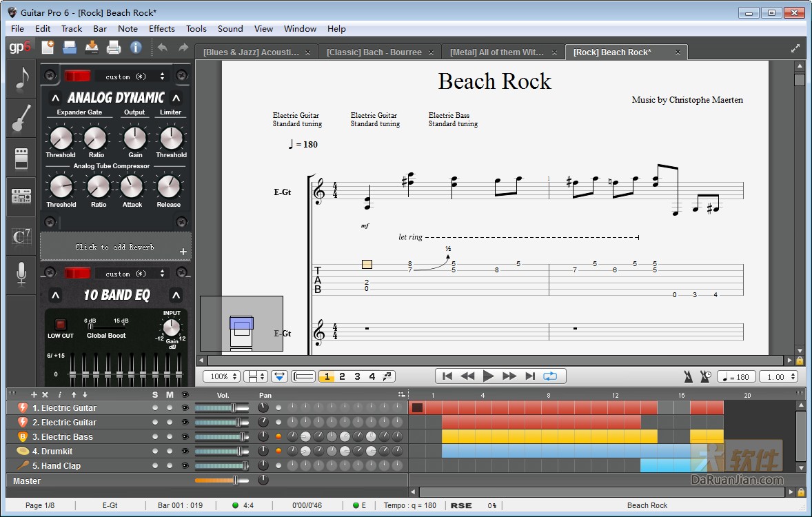
Task: Toggle fullscreen with the expand arrows icon
Action: [795, 48]
